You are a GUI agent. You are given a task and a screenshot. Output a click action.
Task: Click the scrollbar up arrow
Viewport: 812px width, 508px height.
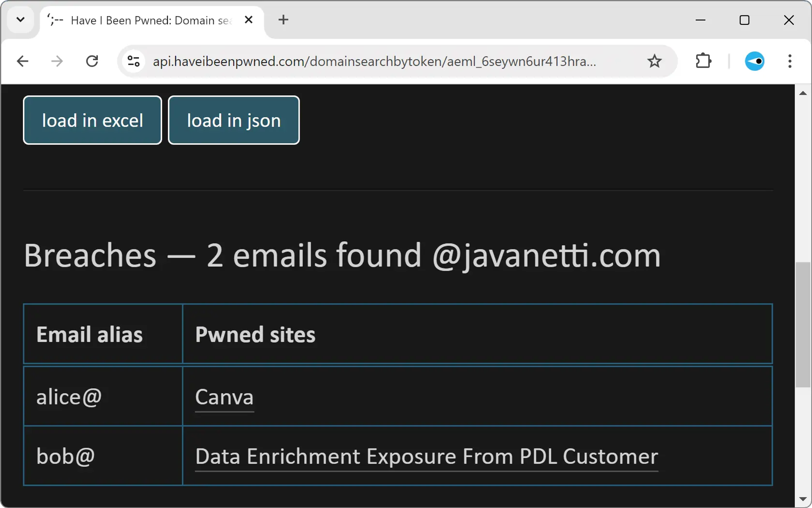[803, 93]
